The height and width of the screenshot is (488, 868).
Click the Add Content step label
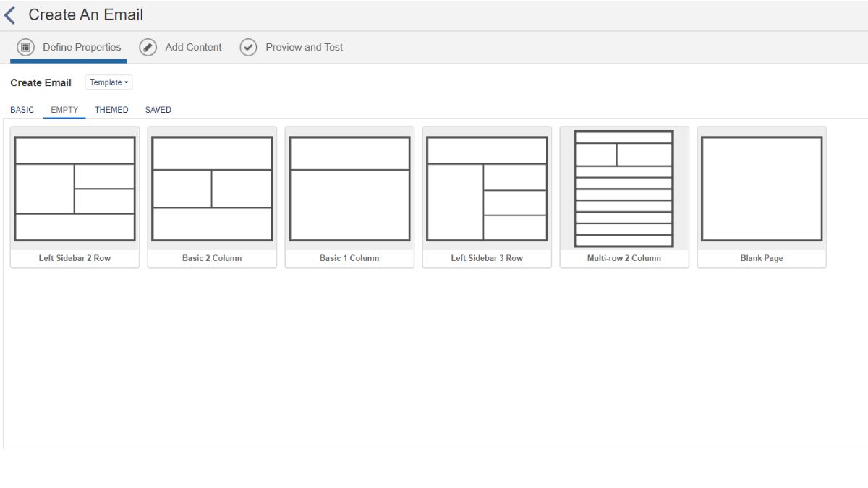click(193, 48)
